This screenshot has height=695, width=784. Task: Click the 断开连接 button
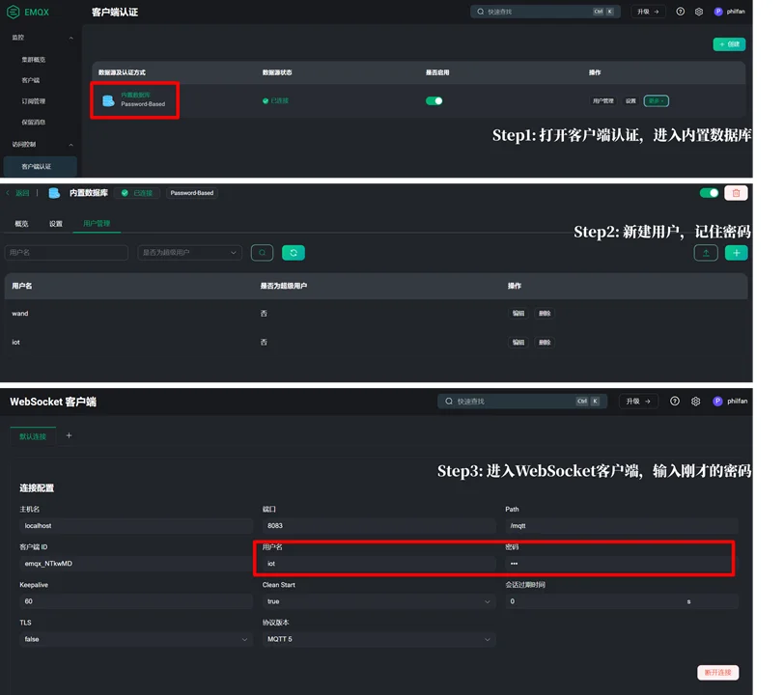click(x=717, y=672)
